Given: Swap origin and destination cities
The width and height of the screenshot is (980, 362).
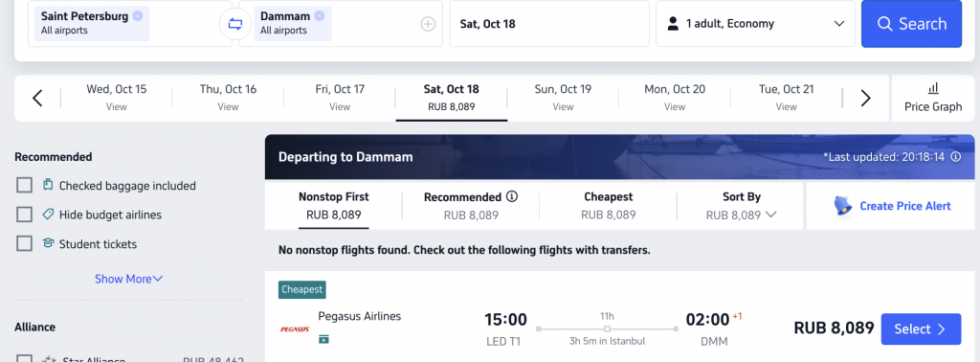Looking at the screenshot, I should (235, 24).
